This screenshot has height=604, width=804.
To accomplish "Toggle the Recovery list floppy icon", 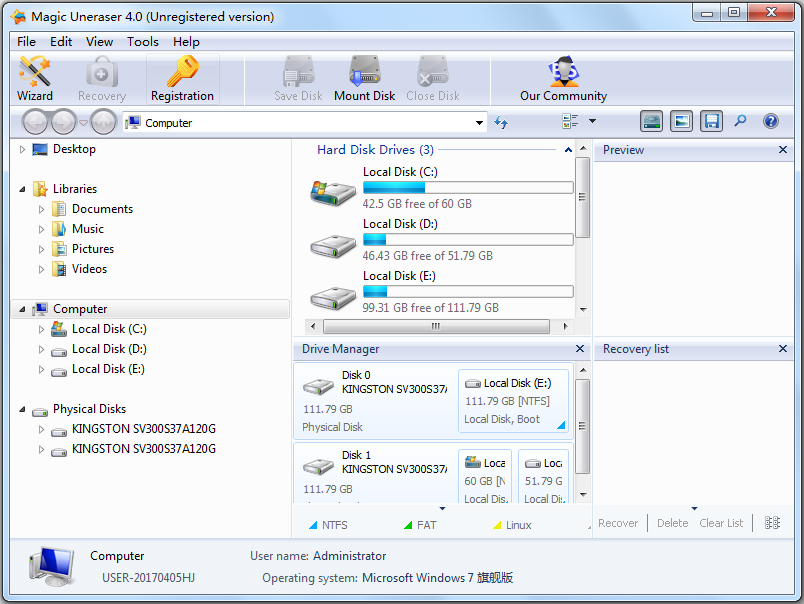I will point(711,122).
